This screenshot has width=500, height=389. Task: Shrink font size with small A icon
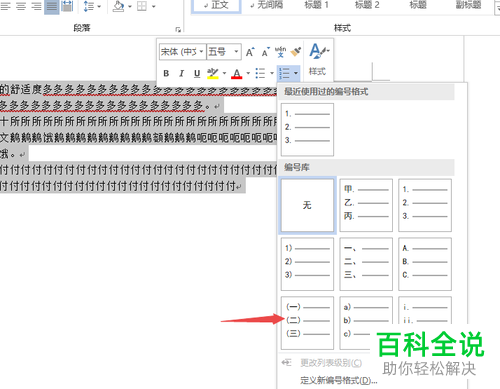pos(265,52)
